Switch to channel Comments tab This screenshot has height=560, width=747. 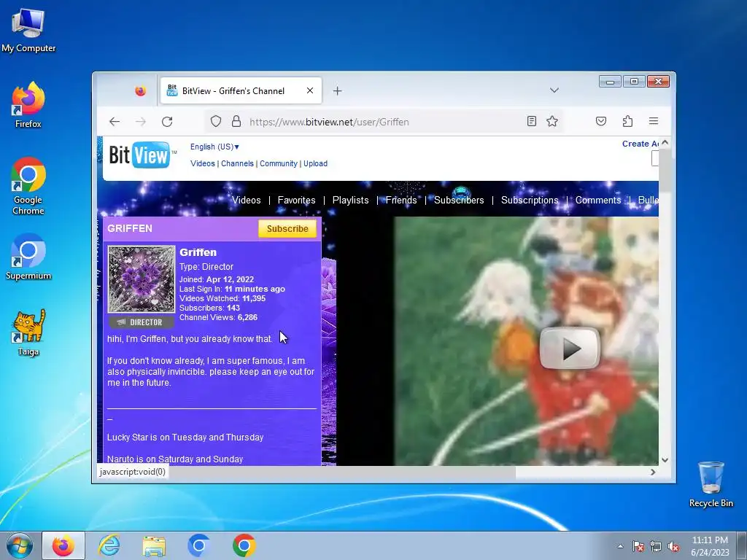598,200
